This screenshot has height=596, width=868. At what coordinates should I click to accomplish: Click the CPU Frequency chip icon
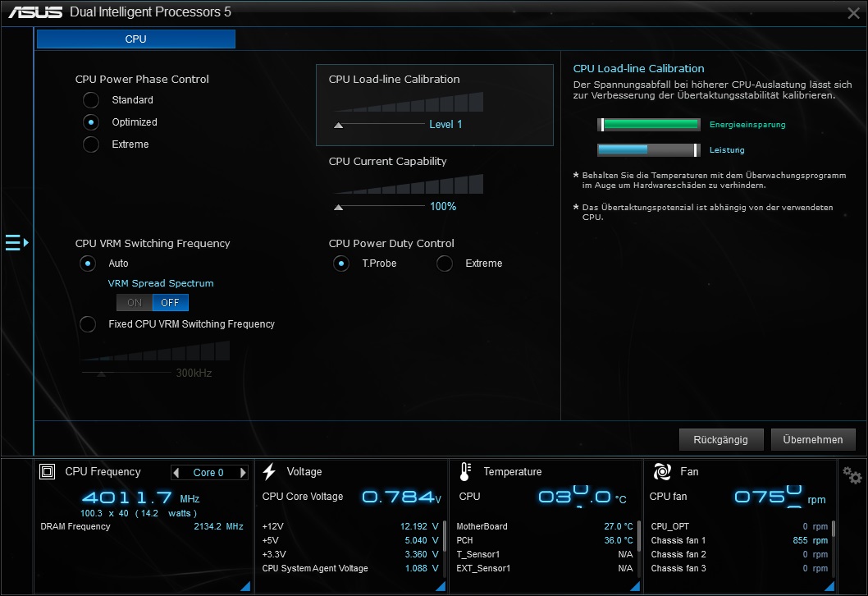pyautogui.click(x=47, y=471)
